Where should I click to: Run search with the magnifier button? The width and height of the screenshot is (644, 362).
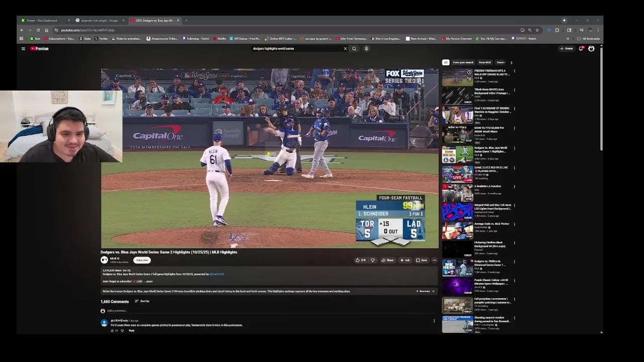pyautogui.click(x=354, y=49)
